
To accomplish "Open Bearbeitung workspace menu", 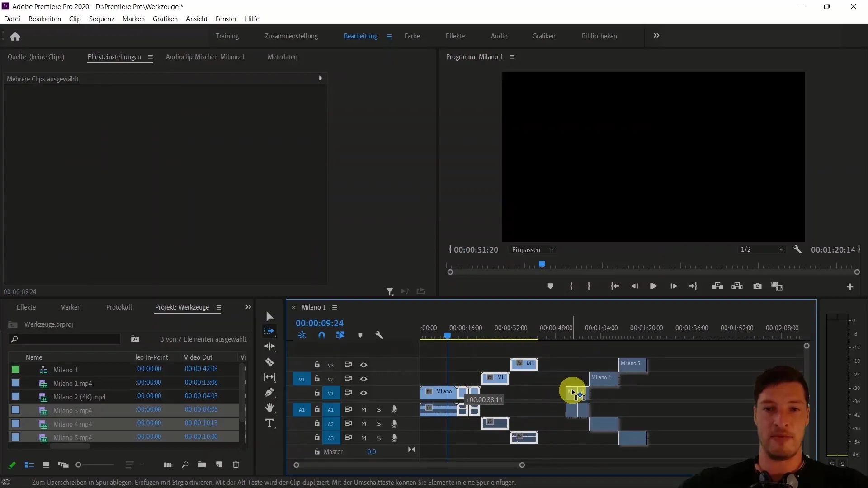I will pyautogui.click(x=389, y=36).
